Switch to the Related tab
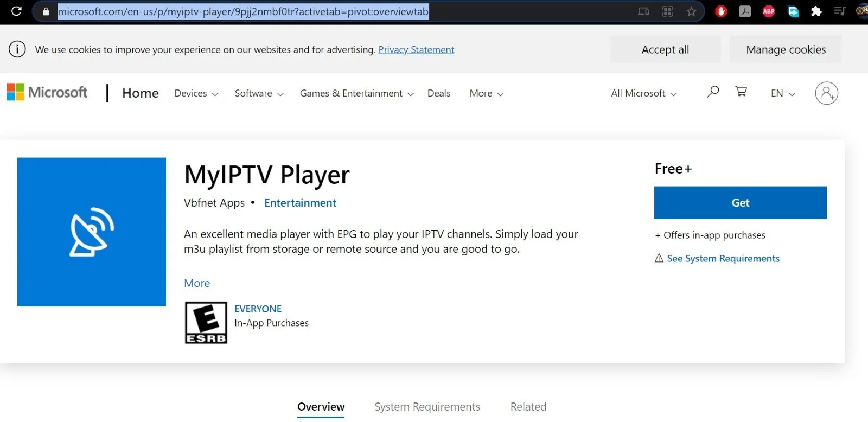This screenshot has width=868, height=422. tap(528, 407)
